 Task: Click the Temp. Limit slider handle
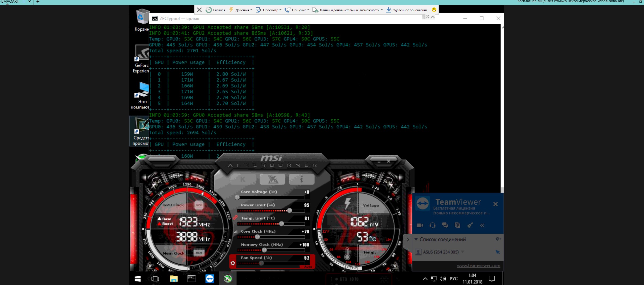(x=281, y=224)
